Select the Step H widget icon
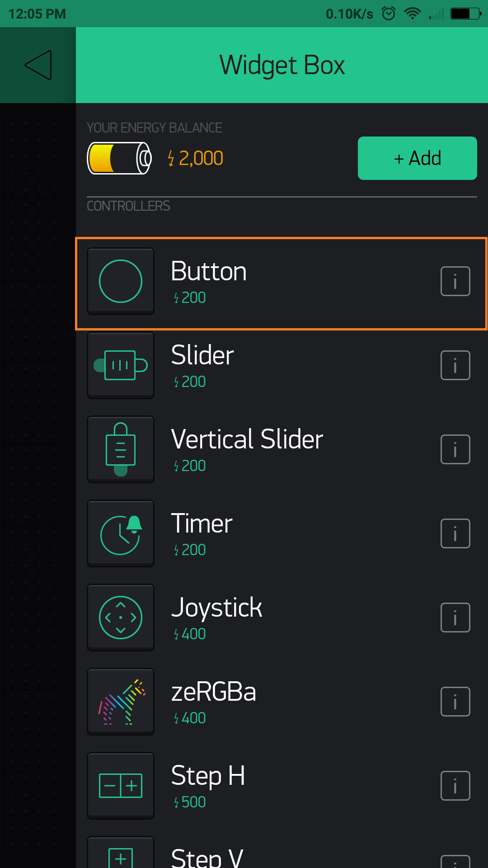This screenshot has height=868, width=488. click(x=120, y=785)
